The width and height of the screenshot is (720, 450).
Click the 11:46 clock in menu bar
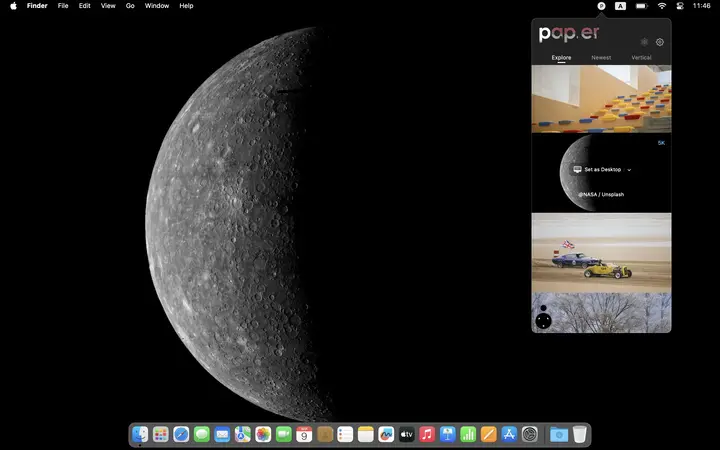tap(702, 6)
